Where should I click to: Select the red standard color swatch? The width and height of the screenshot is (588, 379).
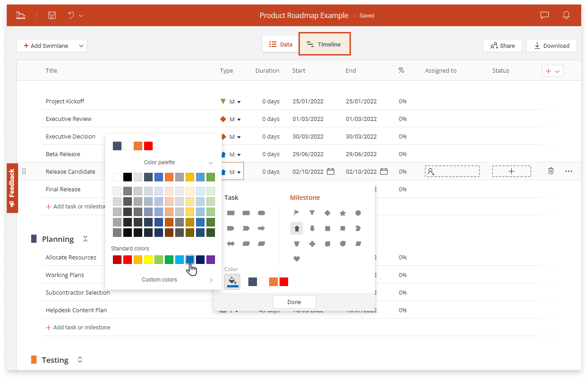(x=127, y=259)
